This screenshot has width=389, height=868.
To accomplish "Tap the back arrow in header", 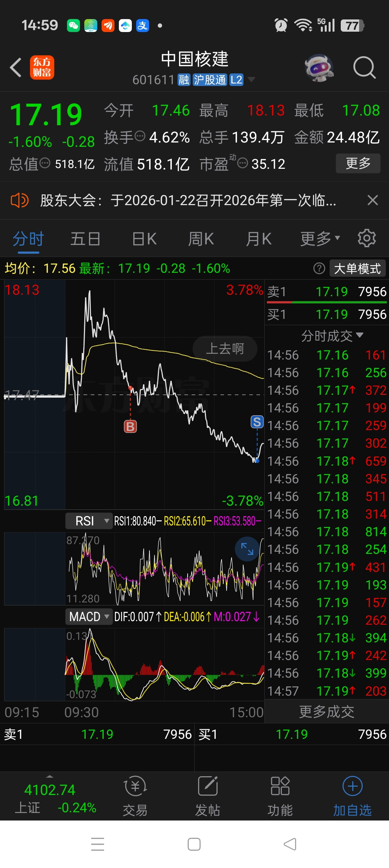I will 15,67.
